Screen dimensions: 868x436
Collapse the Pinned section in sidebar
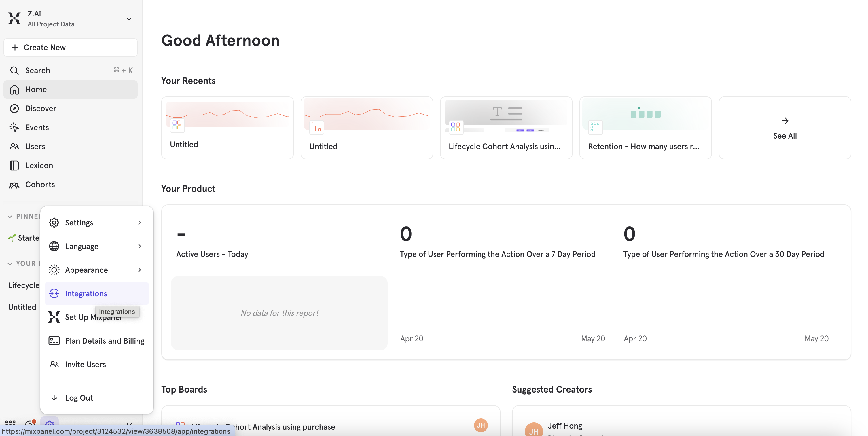tap(10, 216)
